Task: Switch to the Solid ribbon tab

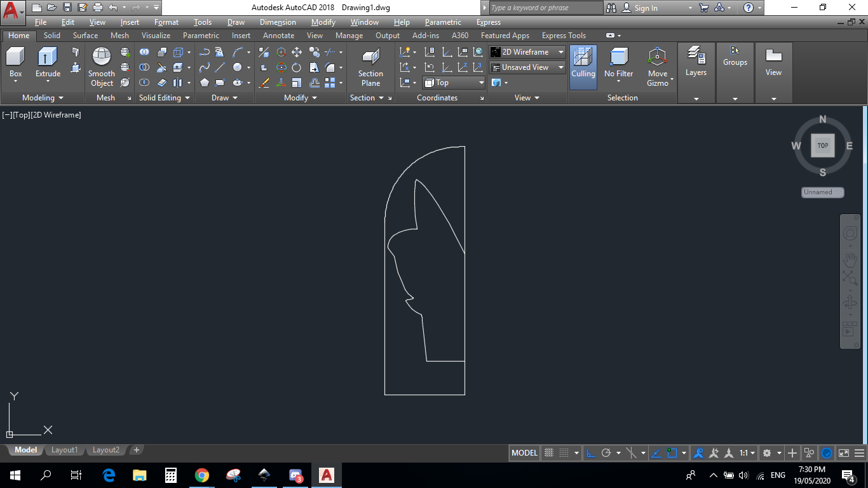Action: coord(52,36)
